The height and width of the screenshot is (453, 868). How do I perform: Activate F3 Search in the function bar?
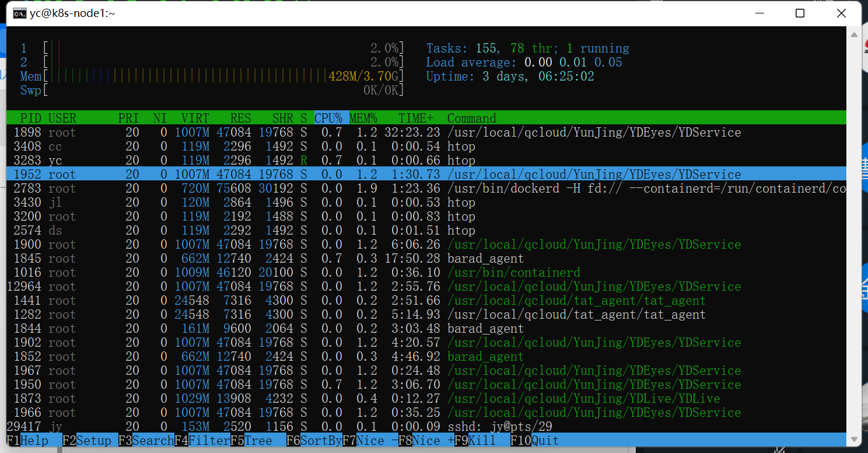146,440
